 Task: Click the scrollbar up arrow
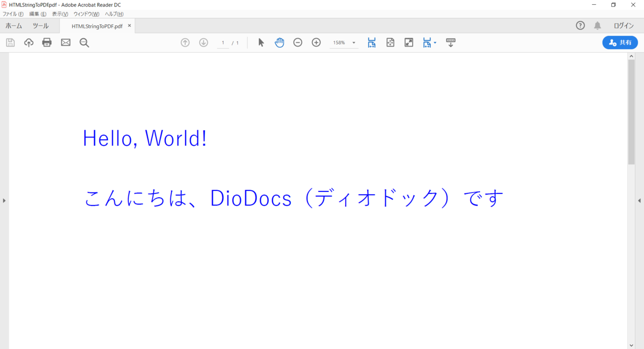[632, 56]
